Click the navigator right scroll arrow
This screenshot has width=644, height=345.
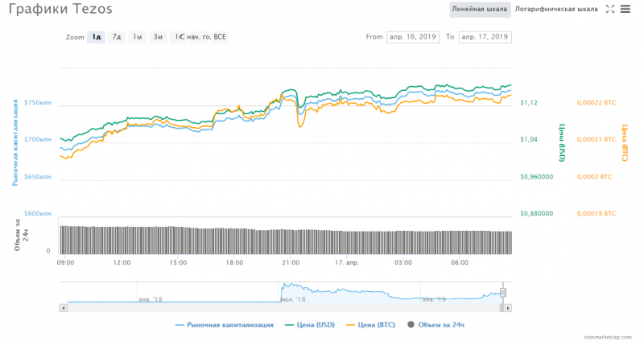(509, 306)
